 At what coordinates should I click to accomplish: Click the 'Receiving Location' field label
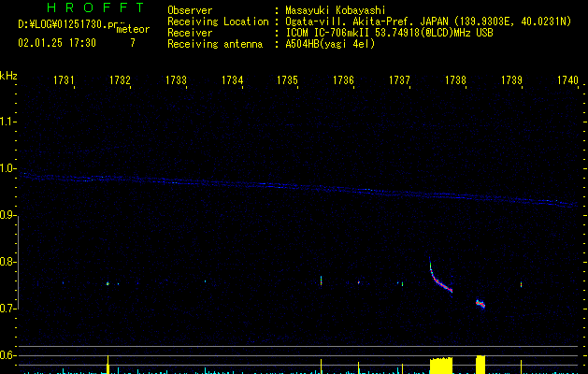218,22
